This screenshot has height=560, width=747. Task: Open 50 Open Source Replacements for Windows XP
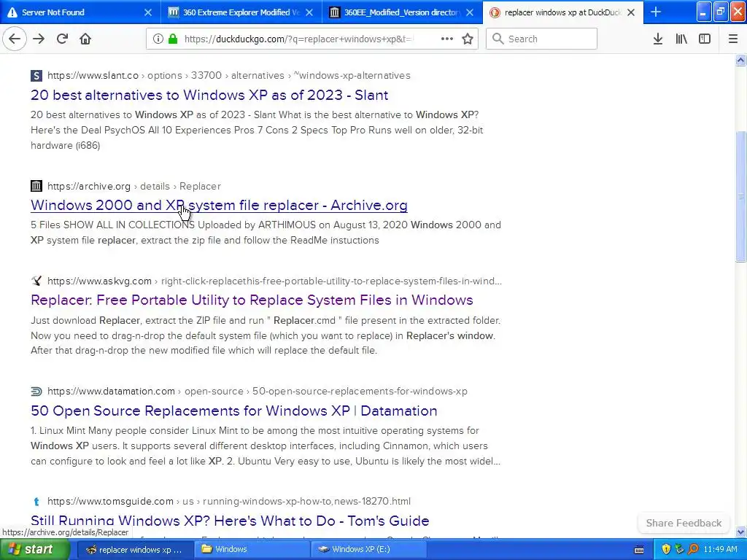(234, 411)
